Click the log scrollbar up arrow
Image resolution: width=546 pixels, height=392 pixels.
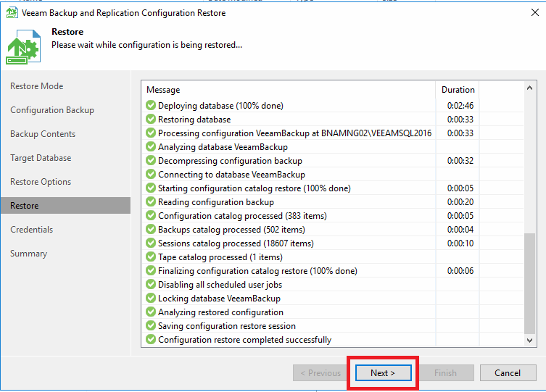click(x=529, y=88)
